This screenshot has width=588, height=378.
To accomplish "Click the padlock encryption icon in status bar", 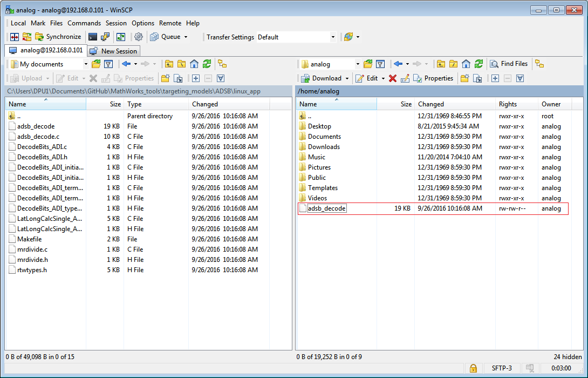I will [x=473, y=368].
